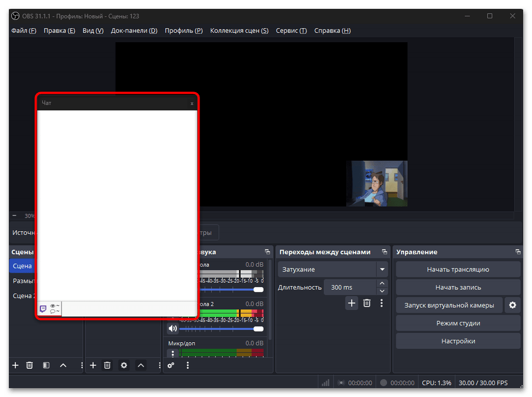This screenshot has height=397, width=532.
Task: Undock the audio mixer panel
Action: tap(267, 252)
